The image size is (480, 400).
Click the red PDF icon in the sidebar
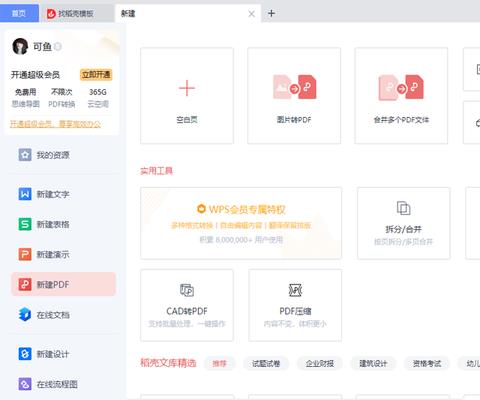click(x=25, y=284)
